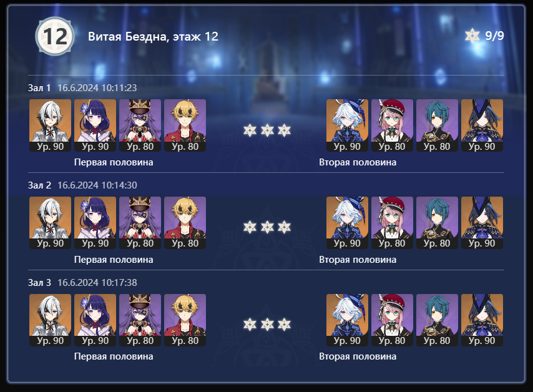Click Charlotte portrait in Chamber 1 second half
This screenshot has width=533, height=392.
coord(392,125)
